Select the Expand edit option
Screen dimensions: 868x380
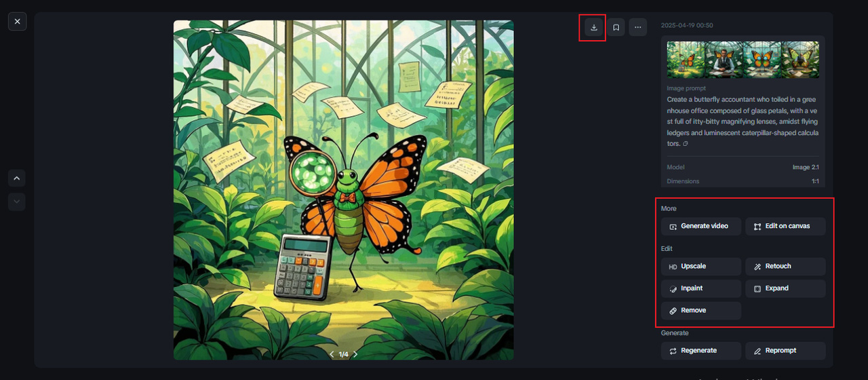(x=785, y=288)
